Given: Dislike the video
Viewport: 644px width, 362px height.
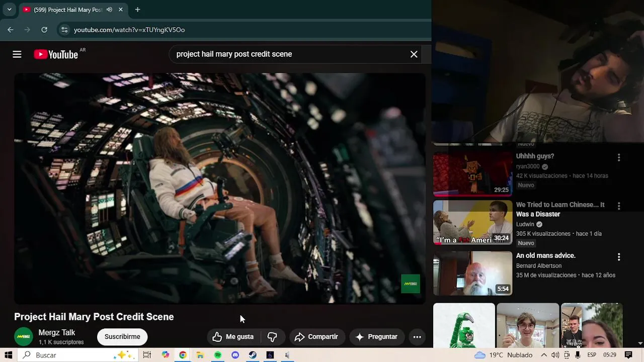Looking at the screenshot, I should (272, 337).
